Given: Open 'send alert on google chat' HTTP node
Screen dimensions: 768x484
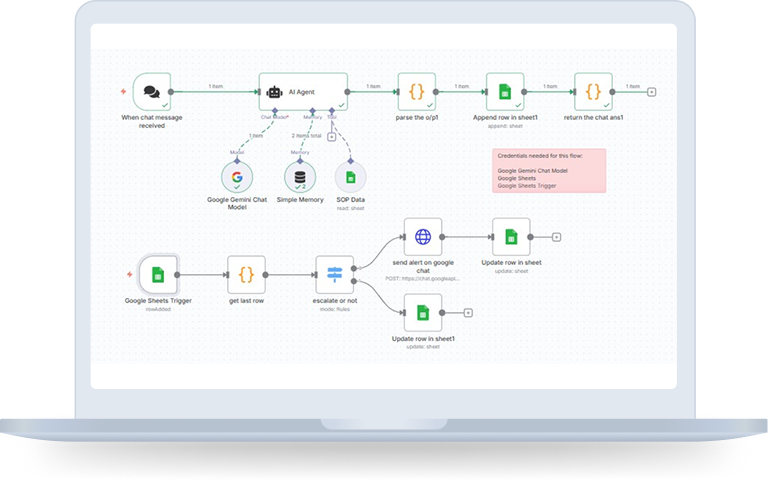Looking at the screenshot, I should coord(423,237).
